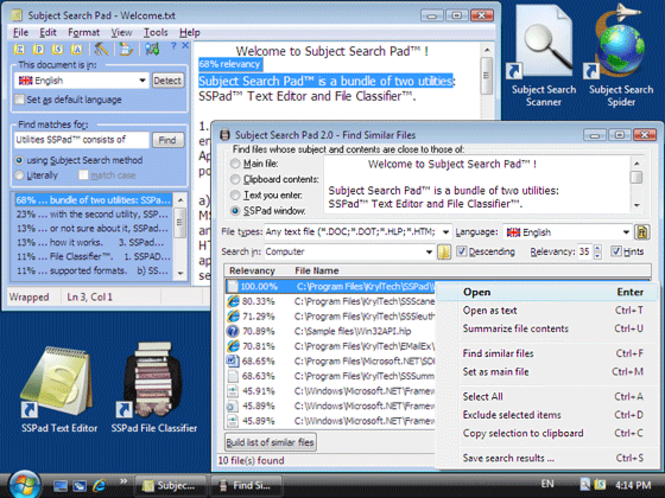
Task: Click the Find button in side panel
Action: (x=167, y=140)
